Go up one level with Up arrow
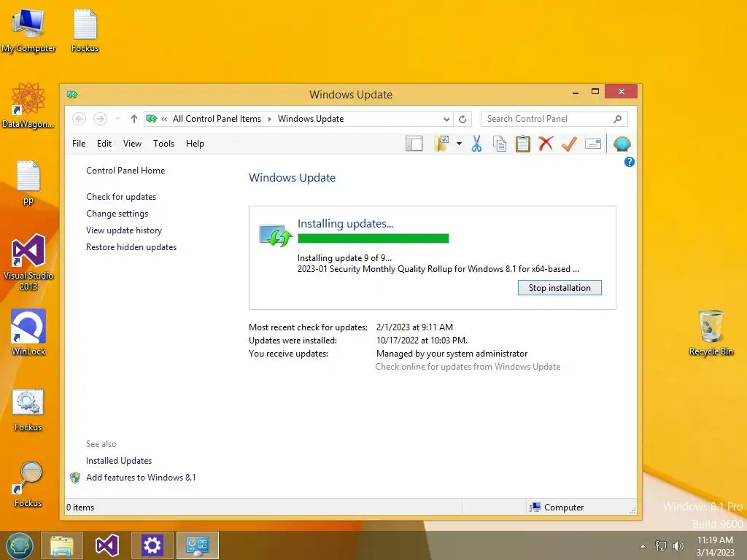The height and width of the screenshot is (560, 747). coord(134,119)
